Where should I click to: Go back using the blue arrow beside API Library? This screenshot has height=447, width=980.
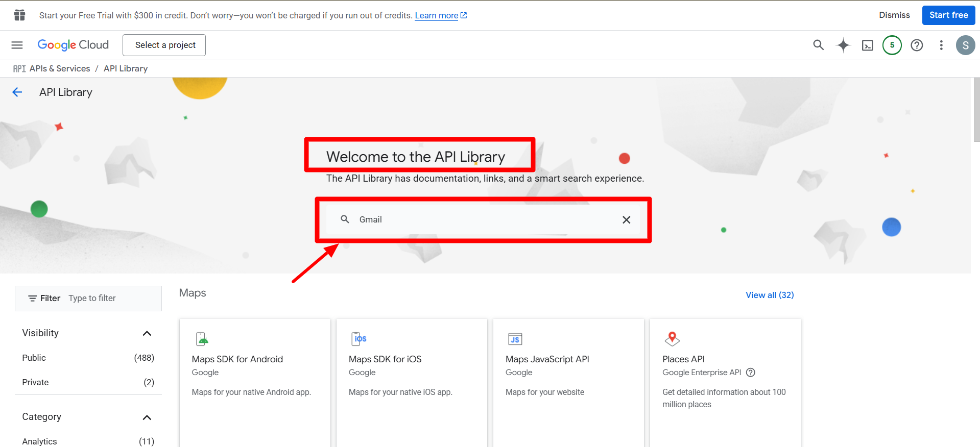click(x=17, y=92)
